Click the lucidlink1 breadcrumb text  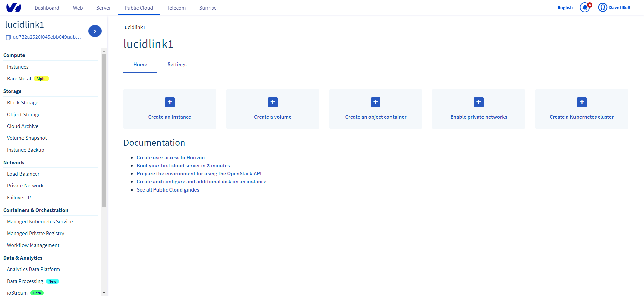coord(134,27)
